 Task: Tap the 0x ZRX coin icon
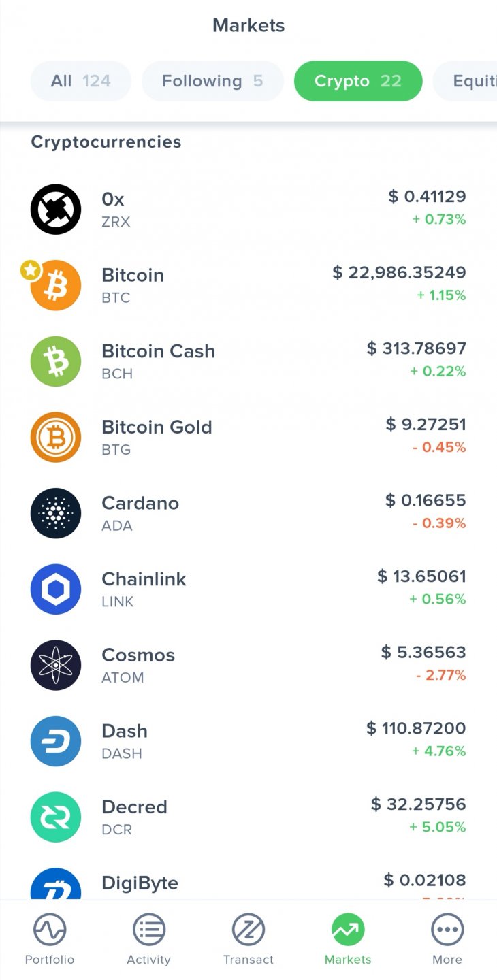(x=56, y=209)
